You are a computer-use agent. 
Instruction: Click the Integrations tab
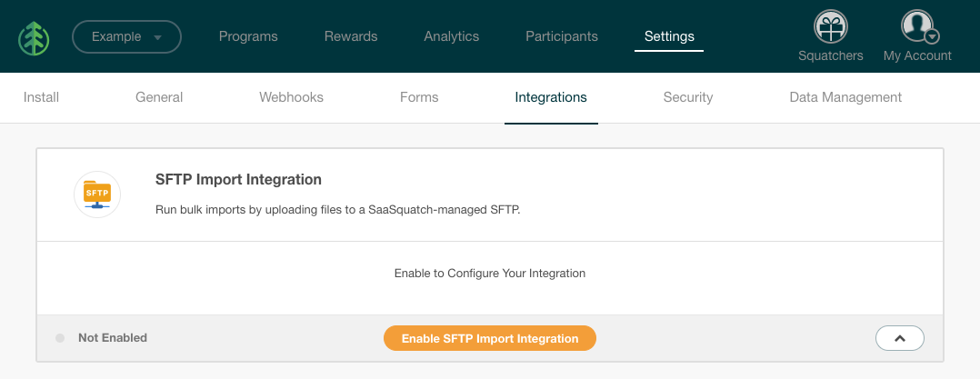tap(551, 97)
